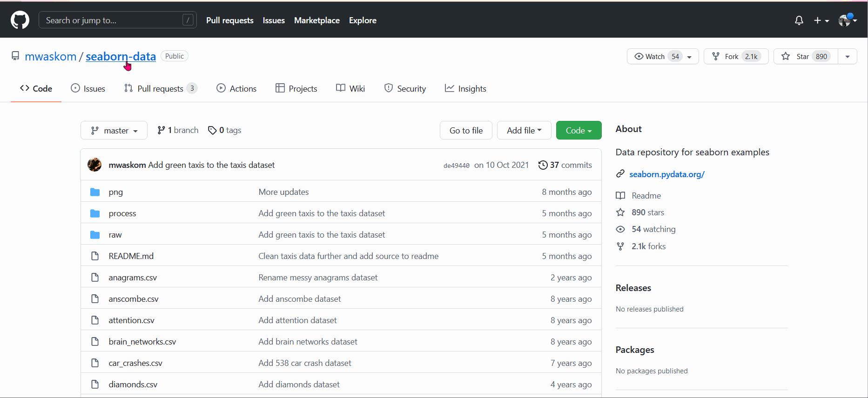
Task: Click the file icon beside anagrams.csv
Action: click(x=95, y=278)
